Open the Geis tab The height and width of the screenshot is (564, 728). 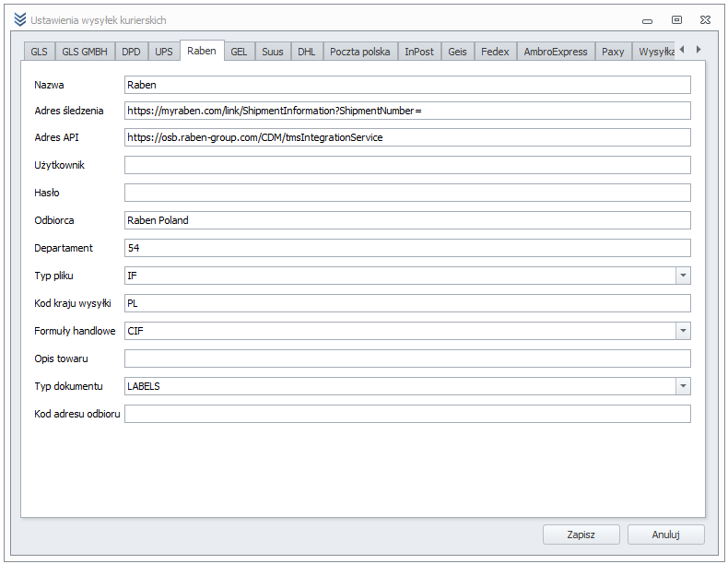pyautogui.click(x=457, y=52)
